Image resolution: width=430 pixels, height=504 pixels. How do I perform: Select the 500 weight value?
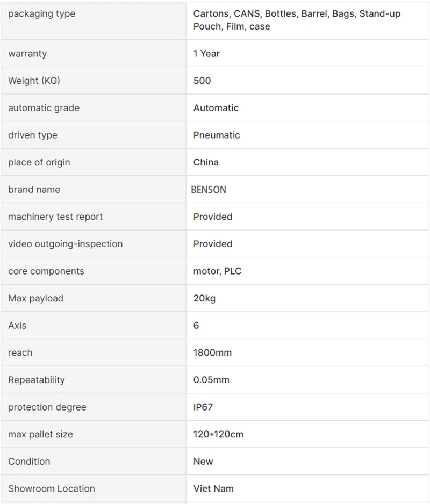(202, 81)
